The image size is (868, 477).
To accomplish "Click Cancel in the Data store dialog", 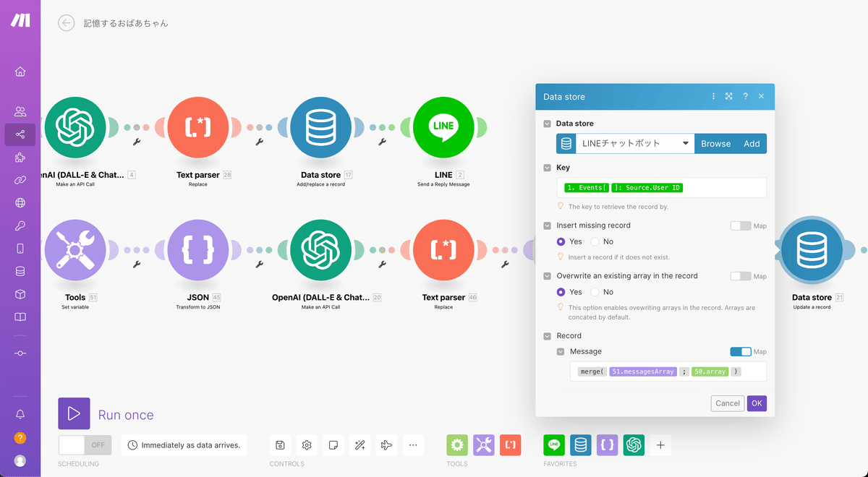I will point(728,403).
